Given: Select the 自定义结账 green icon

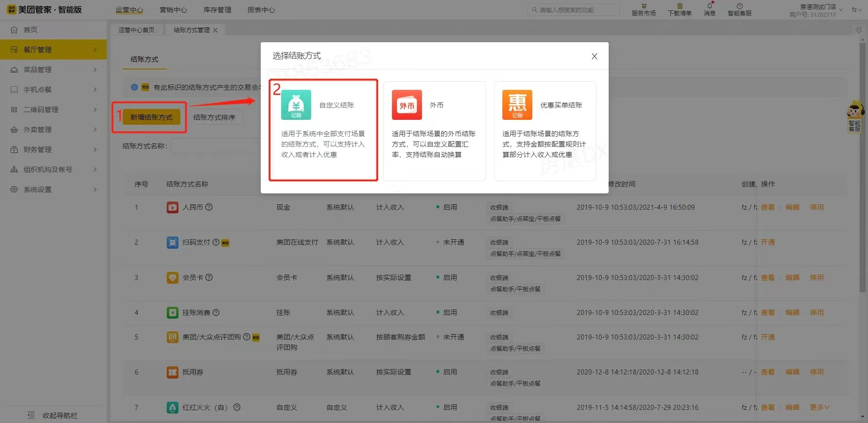Looking at the screenshot, I should pyautogui.click(x=296, y=105).
